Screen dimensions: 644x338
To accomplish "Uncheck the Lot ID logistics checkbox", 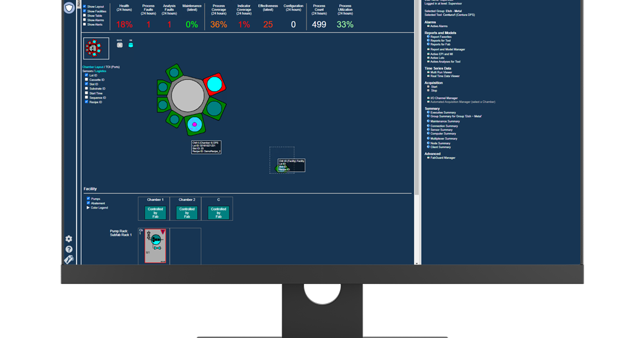I will (87, 75).
